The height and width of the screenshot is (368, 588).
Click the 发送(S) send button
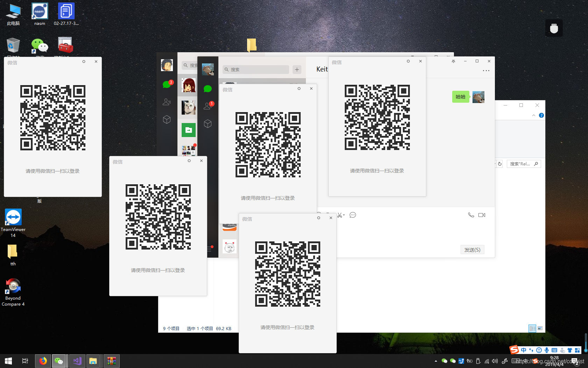click(x=472, y=250)
